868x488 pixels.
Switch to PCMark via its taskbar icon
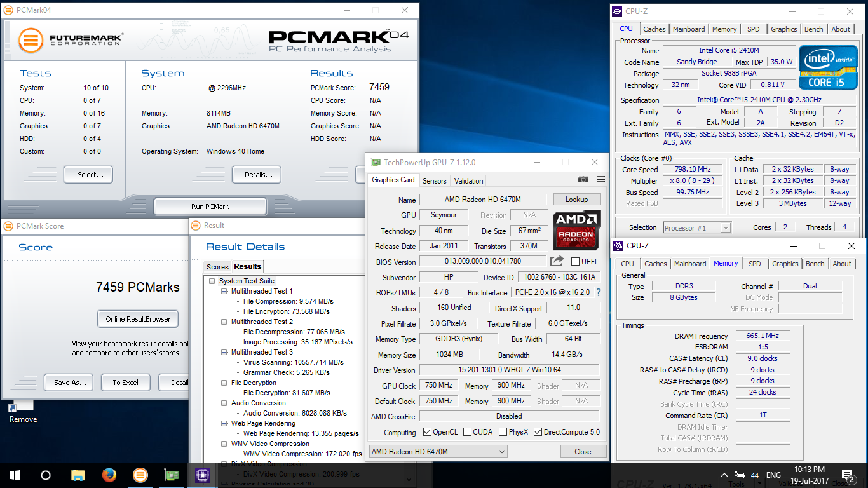tap(140, 475)
